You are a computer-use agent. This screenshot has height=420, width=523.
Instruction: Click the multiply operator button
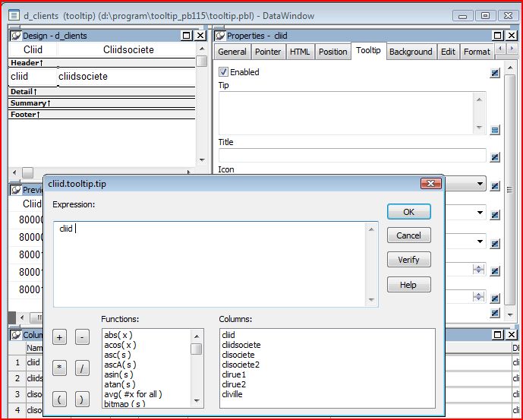click(59, 368)
